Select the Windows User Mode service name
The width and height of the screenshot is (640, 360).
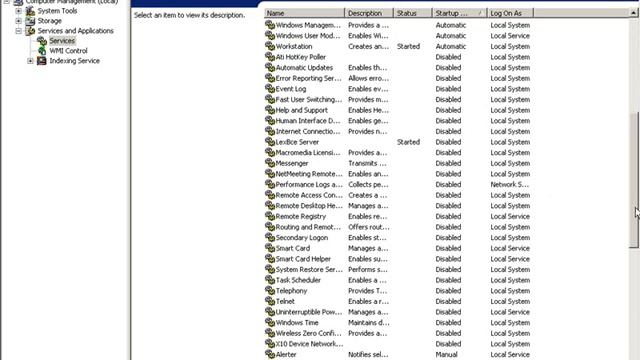tap(308, 36)
